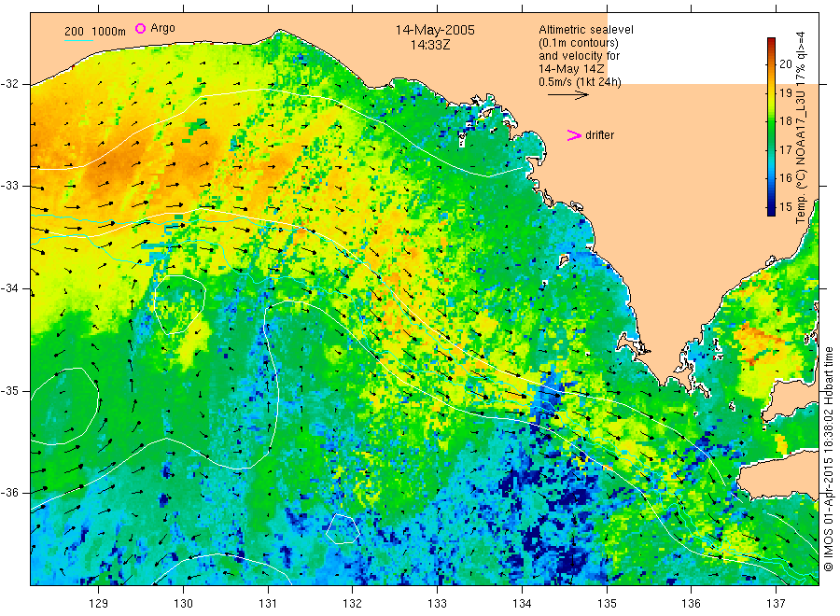Click the color bar value 18
This screenshot has width=840, height=616.
785,121
